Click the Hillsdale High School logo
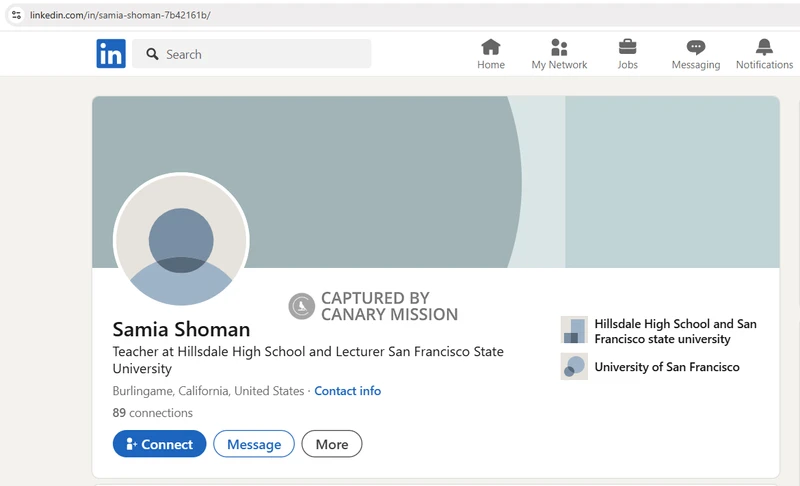Screen dimensions: 800x486 click(574, 331)
